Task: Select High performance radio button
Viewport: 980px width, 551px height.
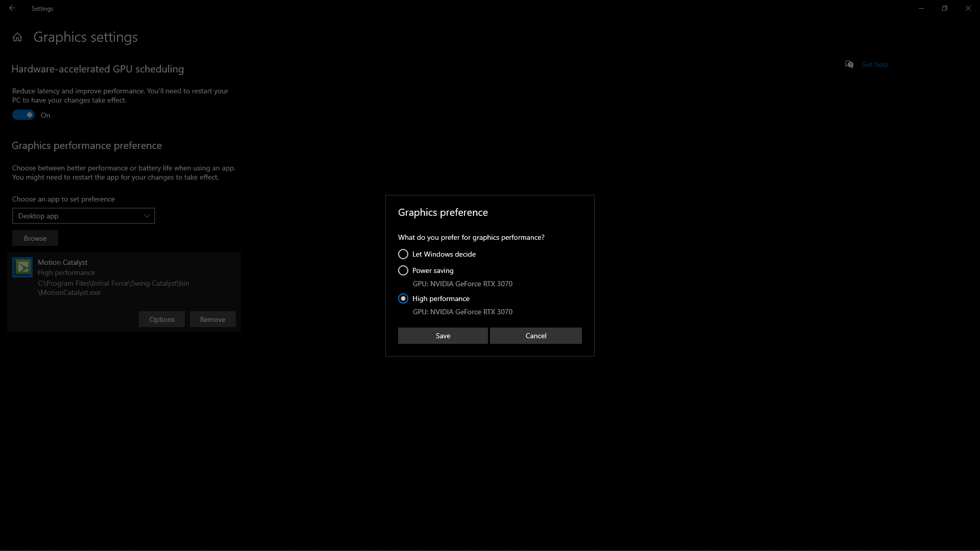Action: [403, 298]
